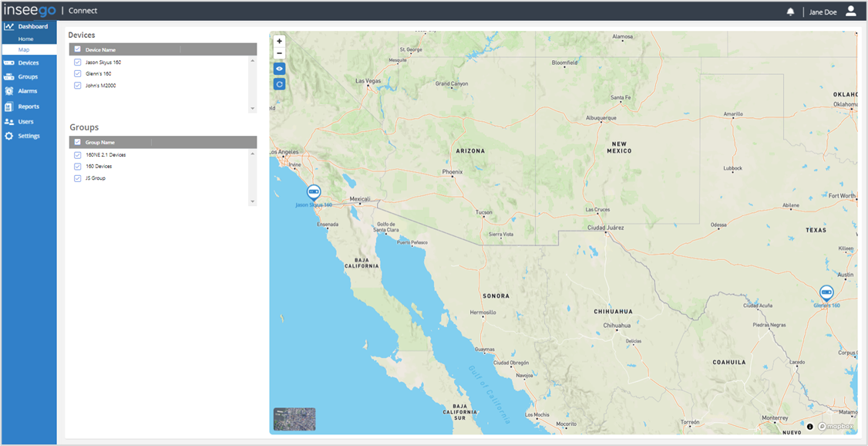
Task: Click the Mapbox logo
Action: point(836,427)
